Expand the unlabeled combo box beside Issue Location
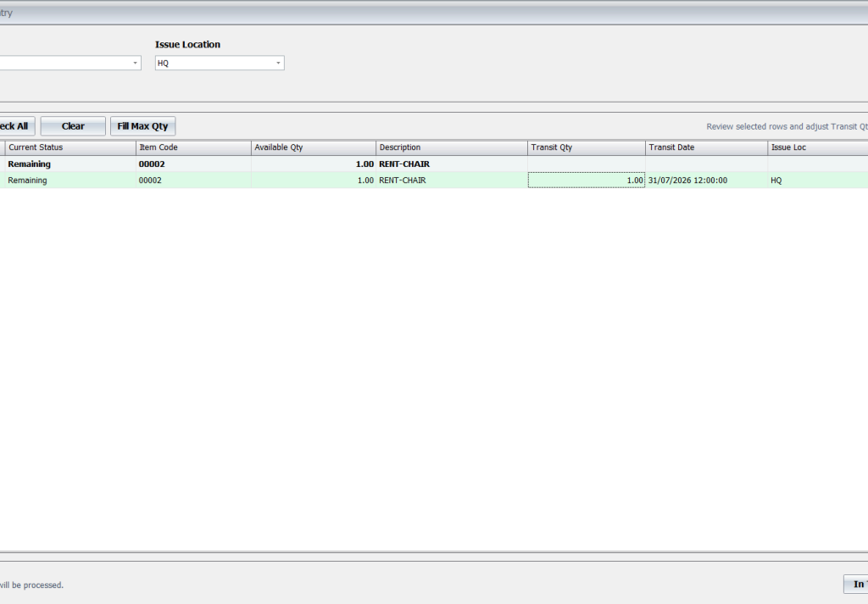 coord(135,63)
